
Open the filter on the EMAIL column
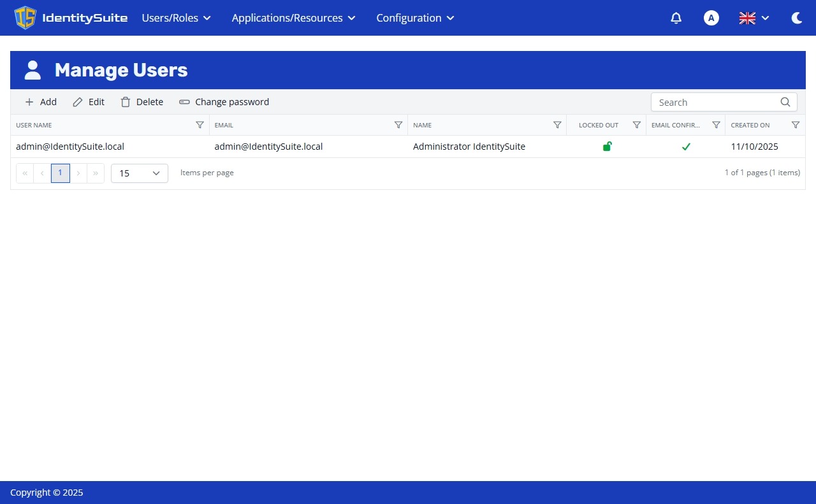[x=398, y=125]
